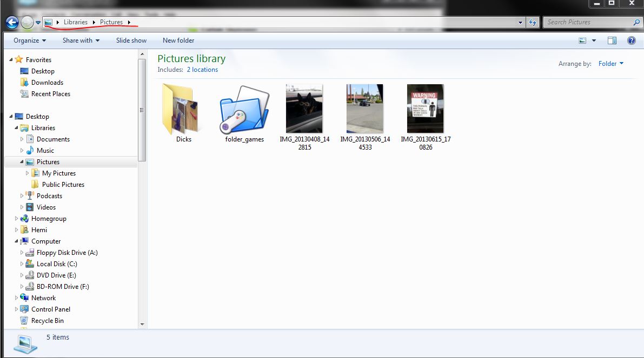Image resolution: width=644 pixels, height=358 pixels.
Task: Select image IMG_20130506_144533 thumbnail
Action: tap(364, 109)
